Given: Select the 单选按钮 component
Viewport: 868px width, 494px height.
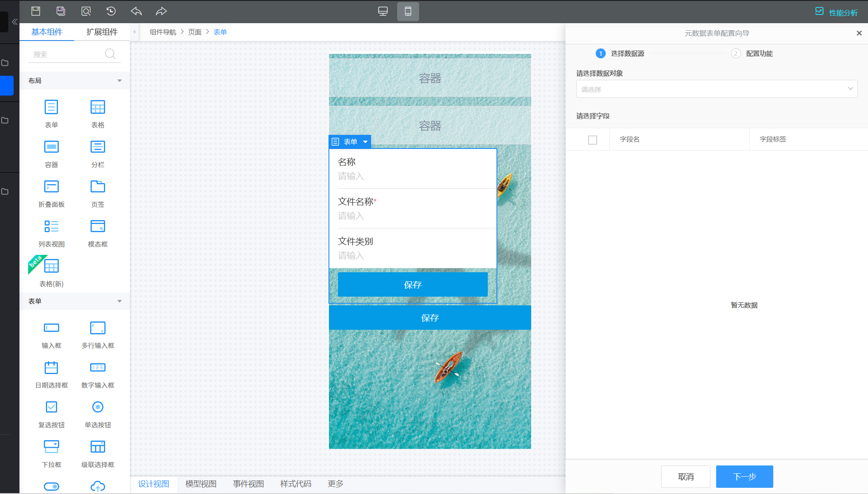Looking at the screenshot, I should click(x=98, y=407).
